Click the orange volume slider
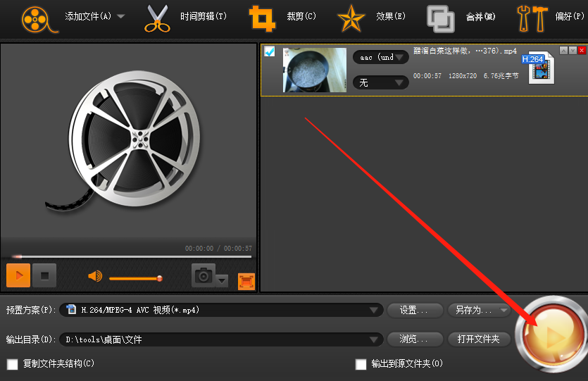 point(136,278)
